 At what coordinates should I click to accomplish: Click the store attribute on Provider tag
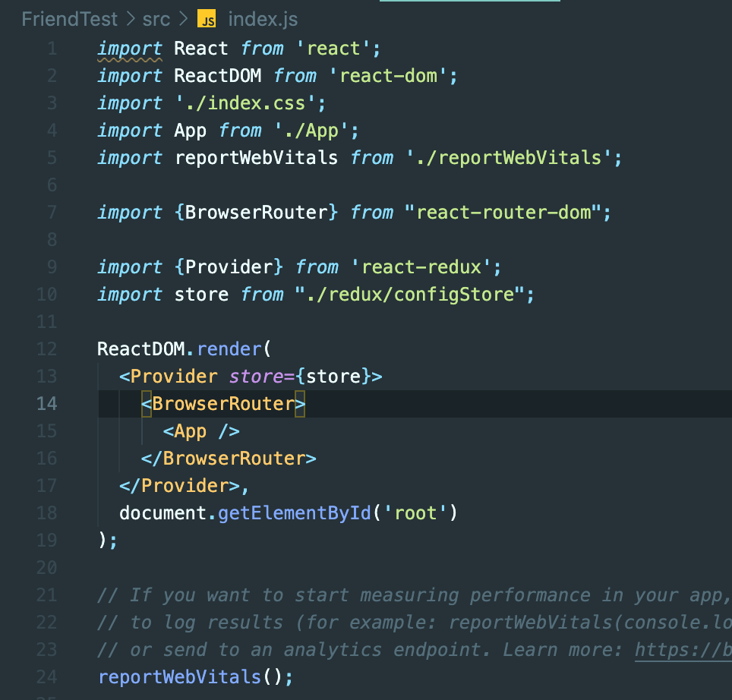point(256,376)
